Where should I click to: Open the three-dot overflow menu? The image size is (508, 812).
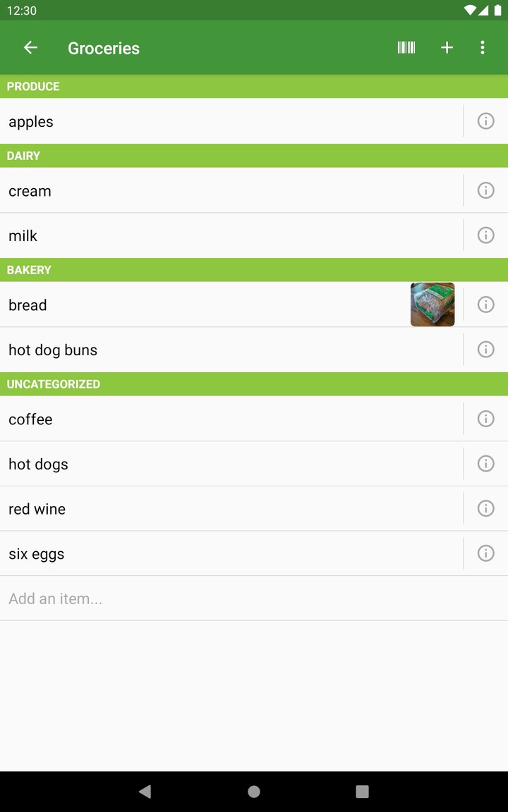coord(483,48)
